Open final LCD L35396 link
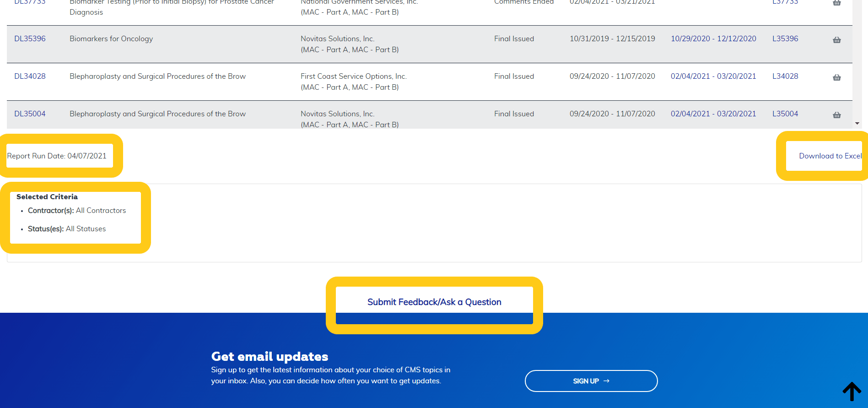Screen dimensions: 868x408 tap(785, 39)
